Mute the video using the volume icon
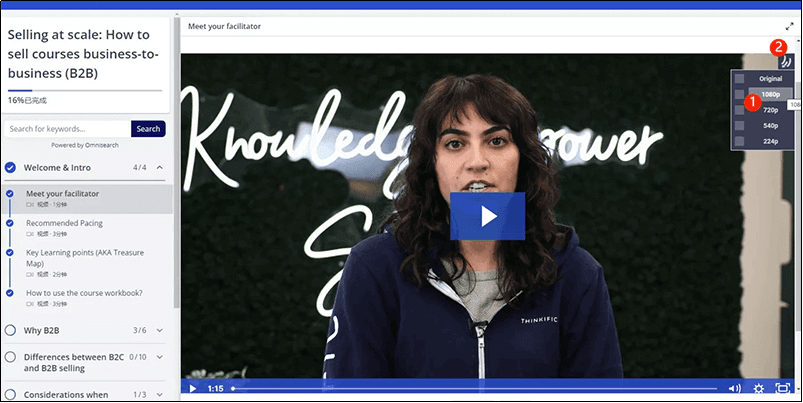 click(735, 388)
